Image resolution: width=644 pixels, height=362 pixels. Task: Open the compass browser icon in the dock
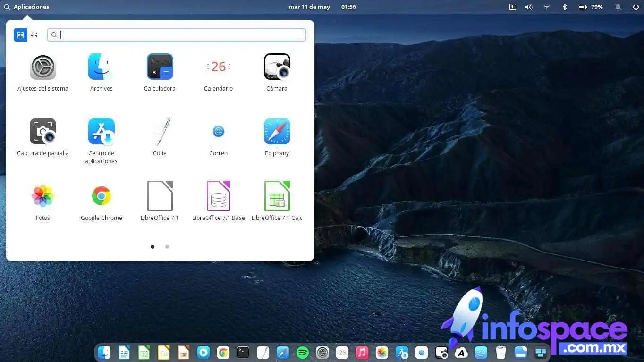[283, 352]
